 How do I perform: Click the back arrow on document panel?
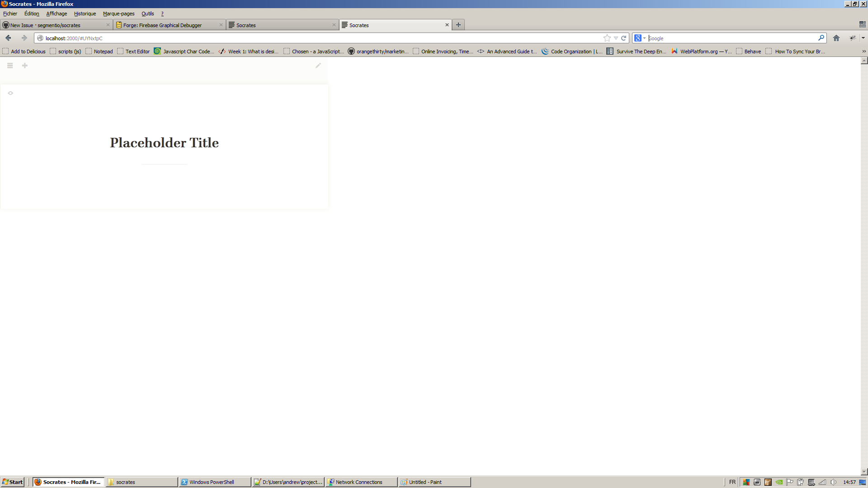pyautogui.click(x=11, y=94)
